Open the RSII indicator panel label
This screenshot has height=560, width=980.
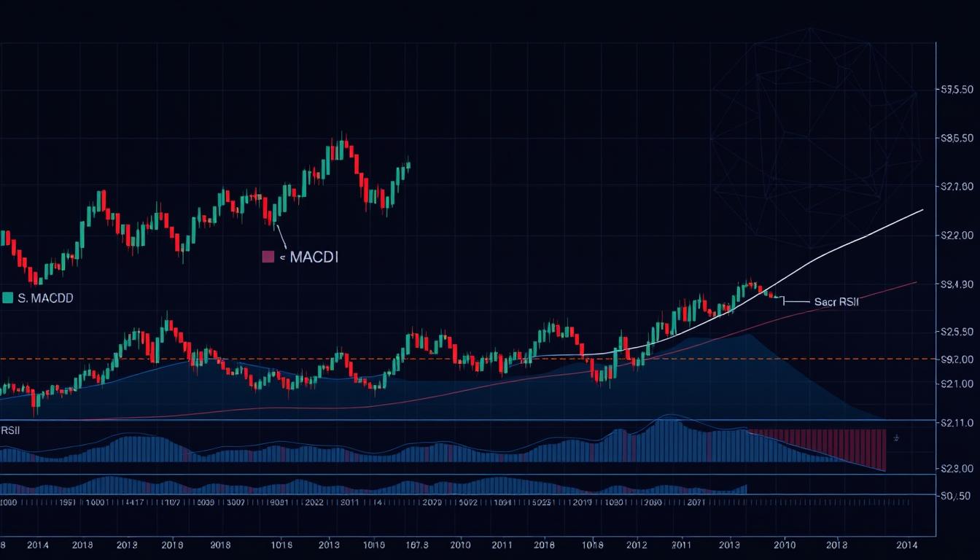pyautogui.click(x=10, y=431)
